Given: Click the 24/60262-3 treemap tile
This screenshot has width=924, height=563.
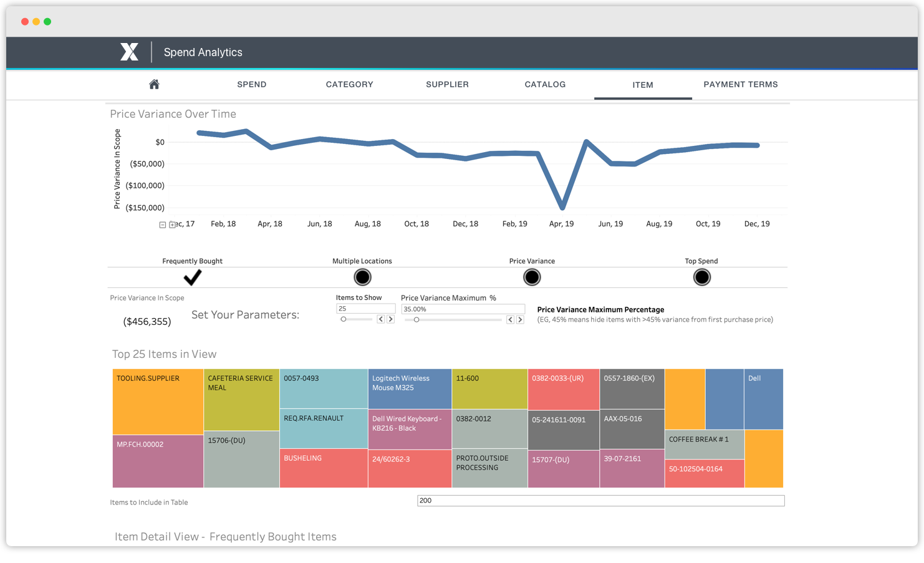Looking at the screenshot, I should point(410,468).
